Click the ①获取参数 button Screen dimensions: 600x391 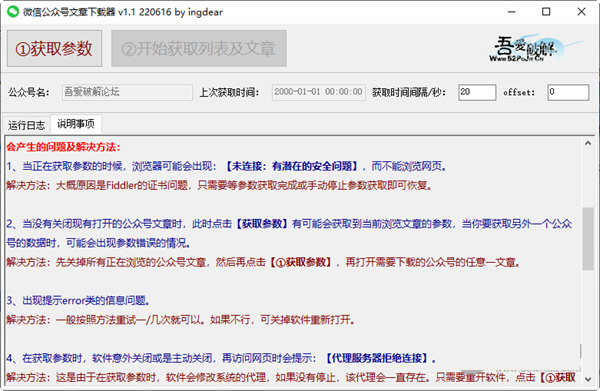click(54, 49)
